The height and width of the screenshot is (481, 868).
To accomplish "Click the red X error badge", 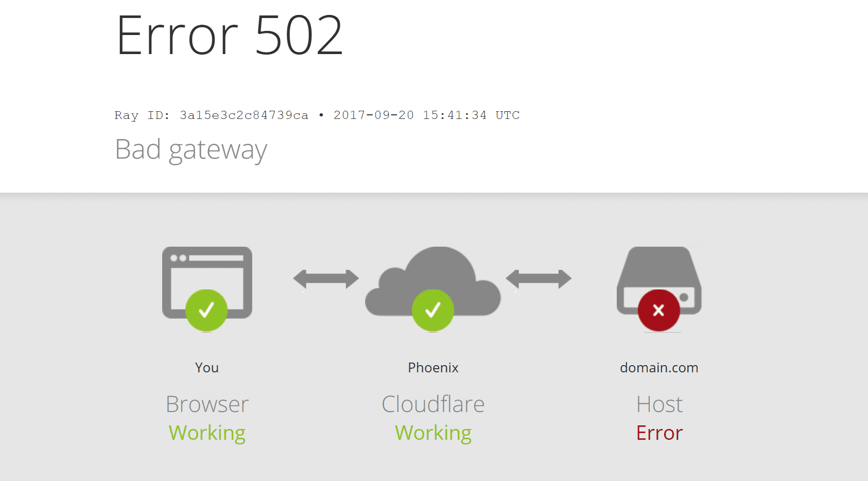I will point(659,310).
